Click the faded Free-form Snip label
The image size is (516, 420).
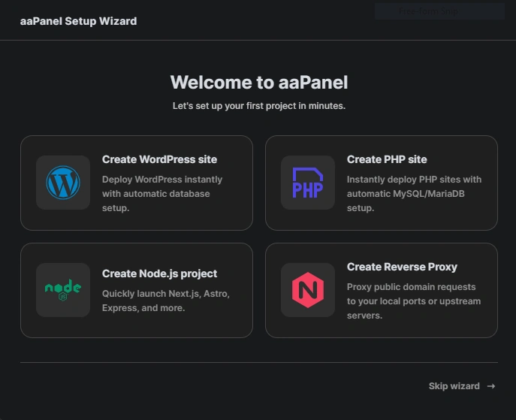[428, 11]
